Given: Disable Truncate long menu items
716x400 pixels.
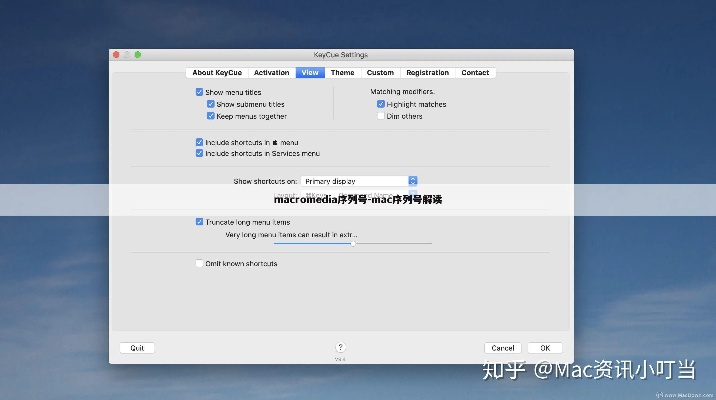Looking at the screenshot, I should point(200,222).
